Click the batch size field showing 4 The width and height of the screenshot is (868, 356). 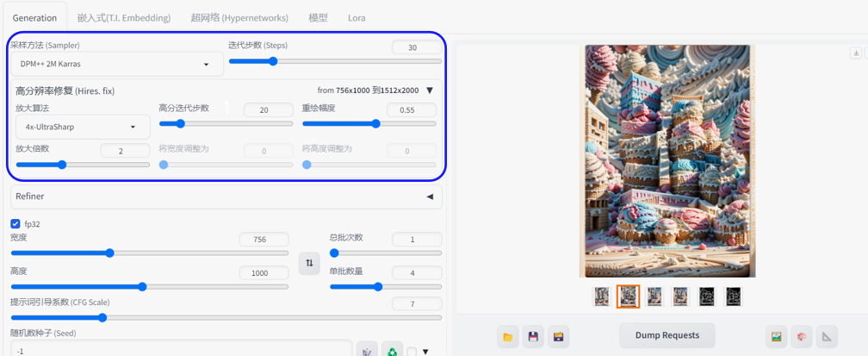pos(417,273)
